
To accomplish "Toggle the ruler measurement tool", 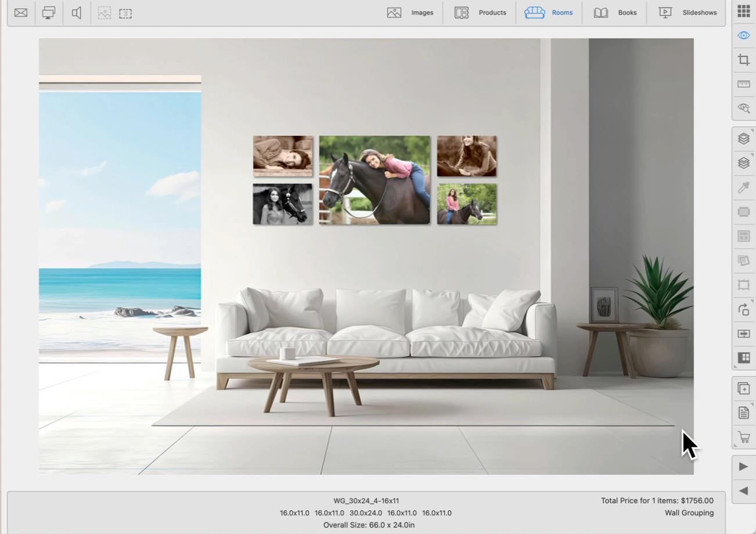I will click(x=743, y=84).
